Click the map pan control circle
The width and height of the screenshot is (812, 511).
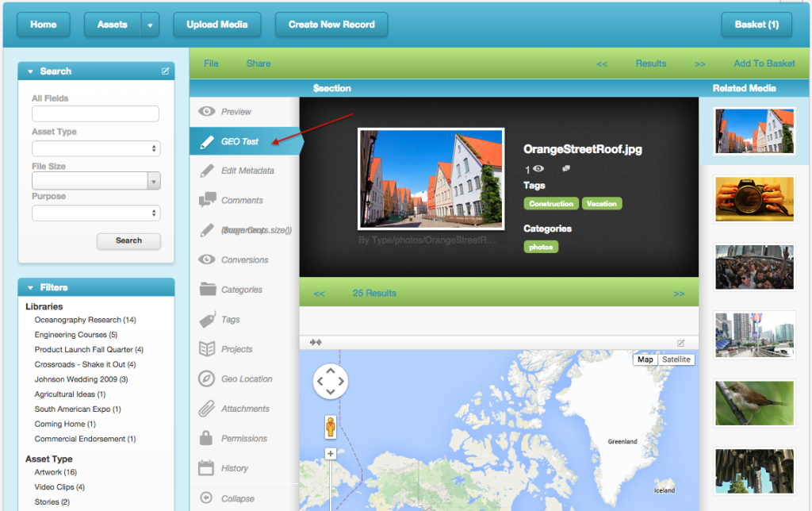pos(331,382)
